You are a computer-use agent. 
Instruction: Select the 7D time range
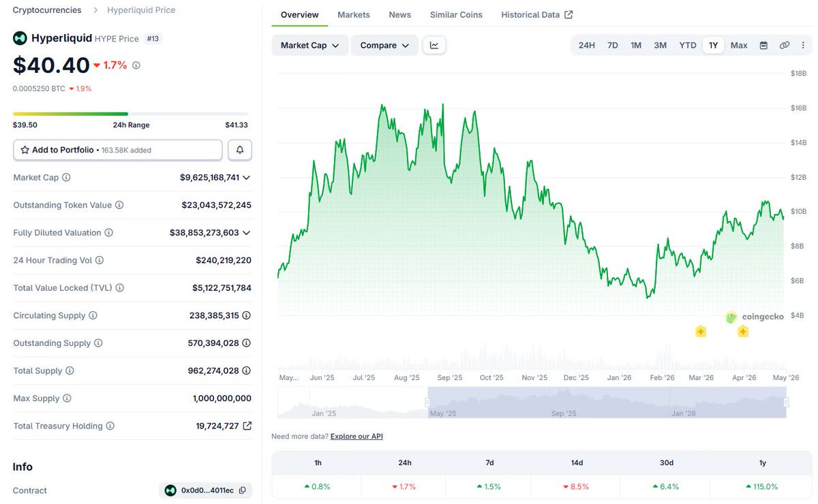click(613, 45)
